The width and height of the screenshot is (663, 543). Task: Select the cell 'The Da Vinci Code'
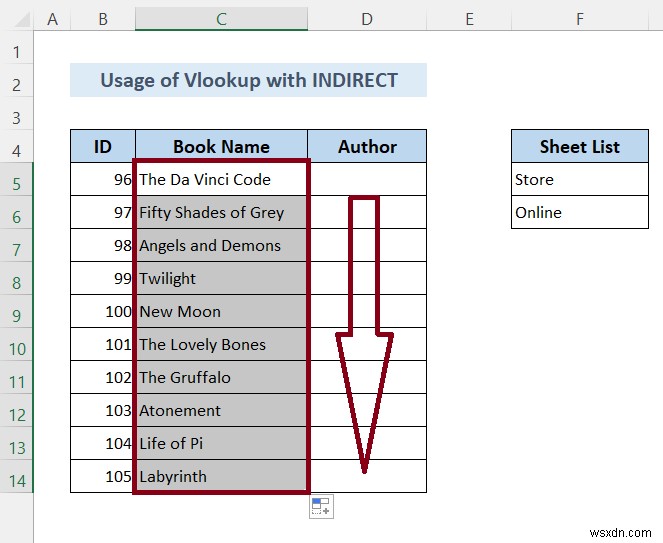point(221,179)
